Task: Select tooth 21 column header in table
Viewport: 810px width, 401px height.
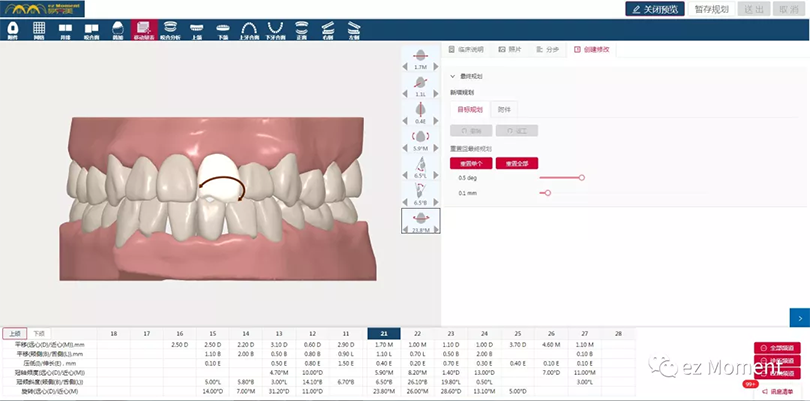Action: (384, 333)
